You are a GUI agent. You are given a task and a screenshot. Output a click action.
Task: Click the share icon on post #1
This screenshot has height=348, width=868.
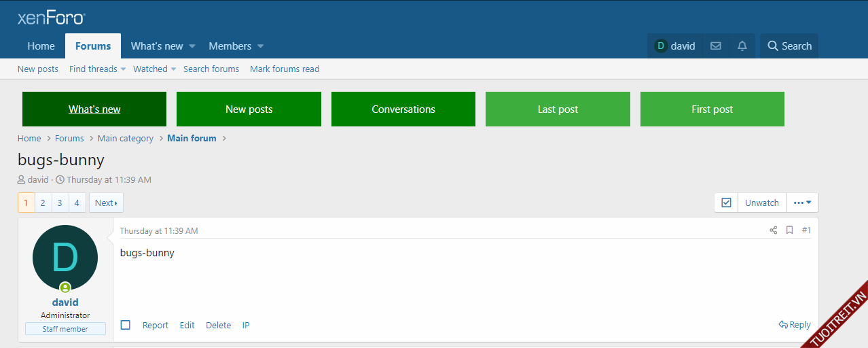pos(773,230)
